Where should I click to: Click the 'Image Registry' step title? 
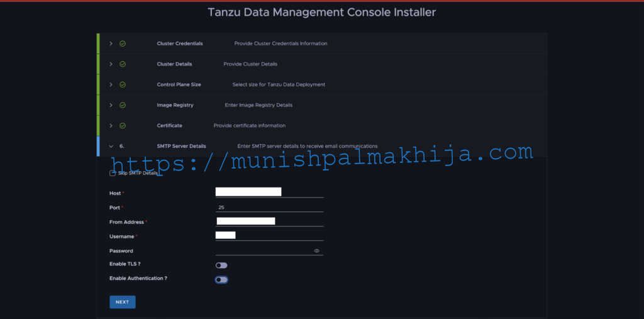tap(175, 105)
